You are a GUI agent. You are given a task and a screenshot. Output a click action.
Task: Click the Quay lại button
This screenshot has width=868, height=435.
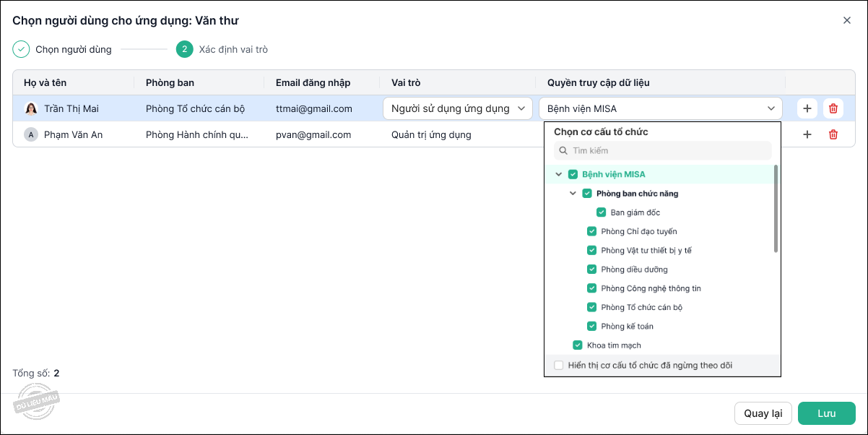click(763, 413)
